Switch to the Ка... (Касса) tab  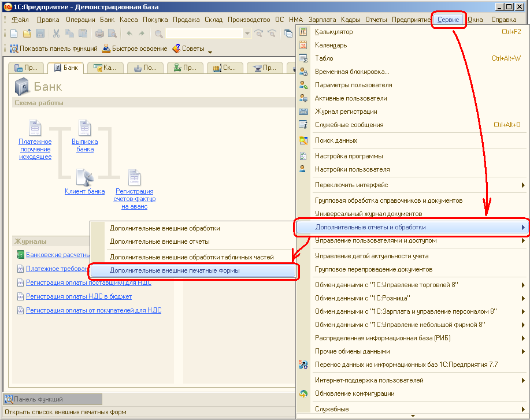[x=105, y=68]
